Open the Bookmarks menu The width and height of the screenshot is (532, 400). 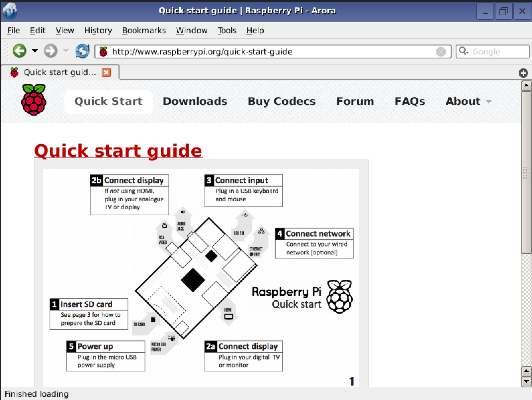pos(144,30)
